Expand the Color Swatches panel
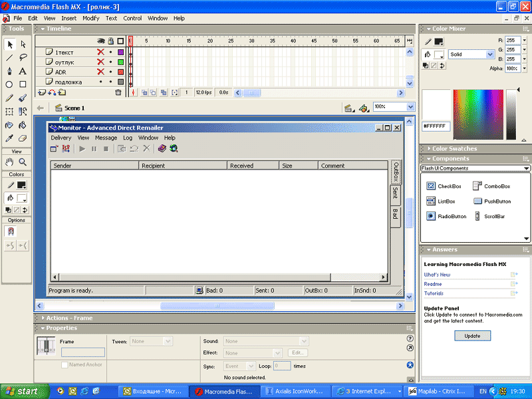 point(429,148)
